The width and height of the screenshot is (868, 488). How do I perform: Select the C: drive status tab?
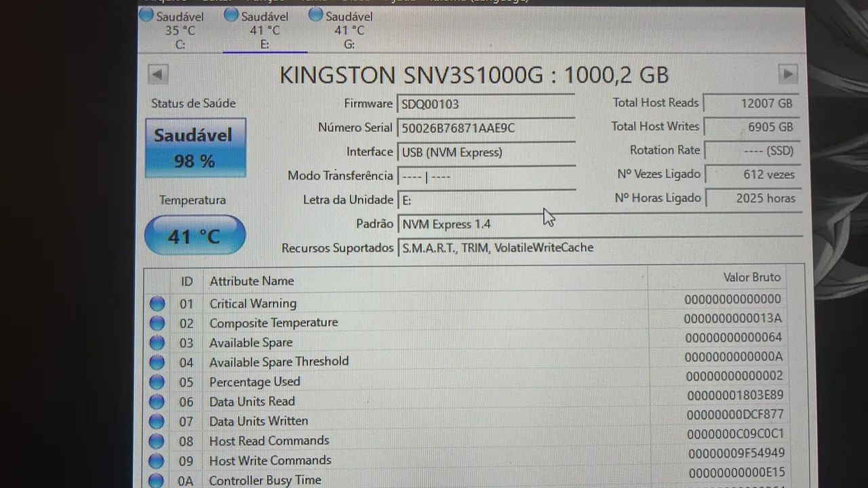tap(180, 30)
